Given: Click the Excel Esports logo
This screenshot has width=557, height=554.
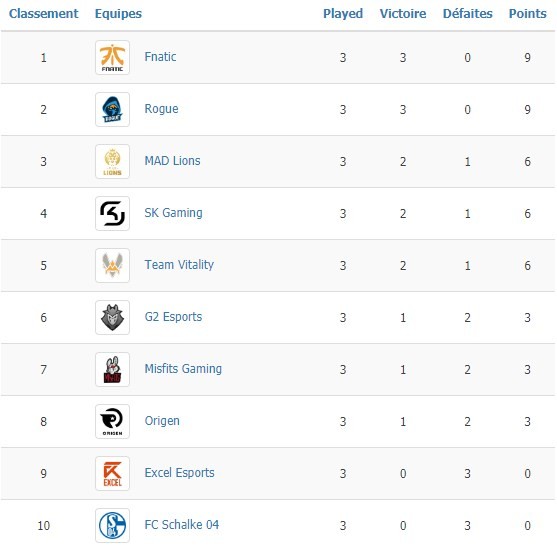Looking at the screenshot, I should click(112, 473).
